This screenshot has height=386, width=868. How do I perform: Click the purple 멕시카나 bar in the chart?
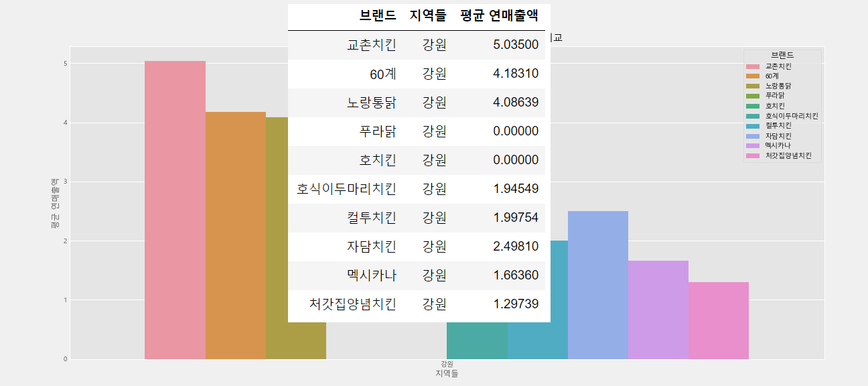pos(658,310)
